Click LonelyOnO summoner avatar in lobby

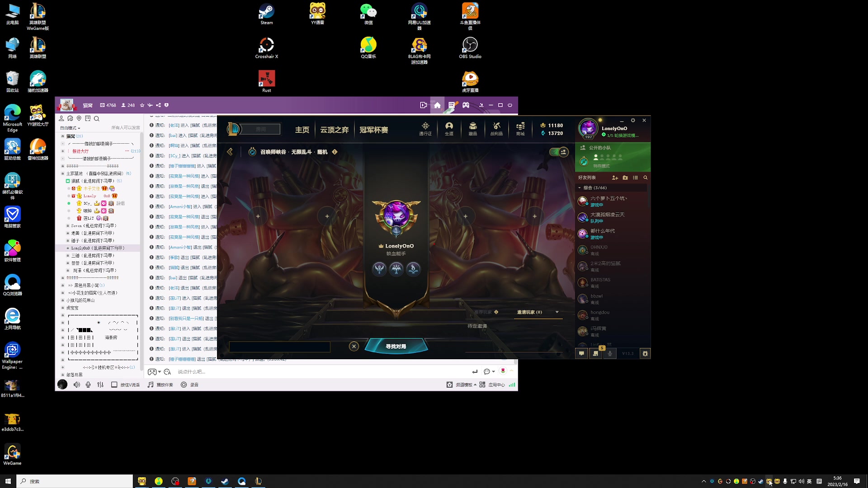point(396,216)
